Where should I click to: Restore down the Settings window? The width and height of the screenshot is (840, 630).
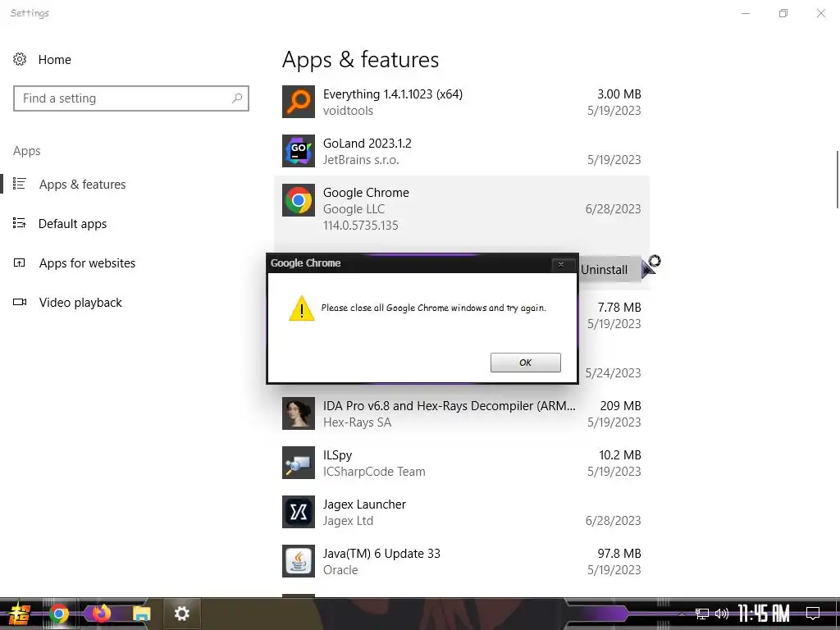[x=783, y=13]
